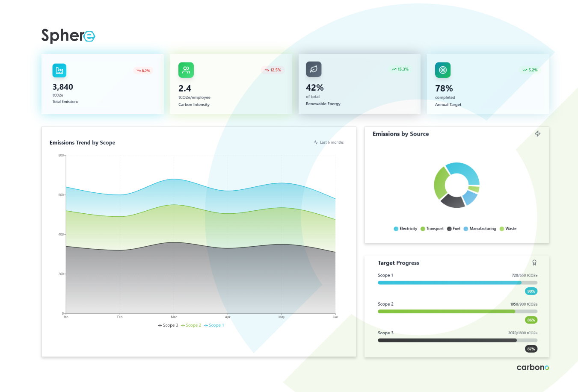Select Transport in the donut chart legend
Screen dimensions: 578x392
[432, 229]
